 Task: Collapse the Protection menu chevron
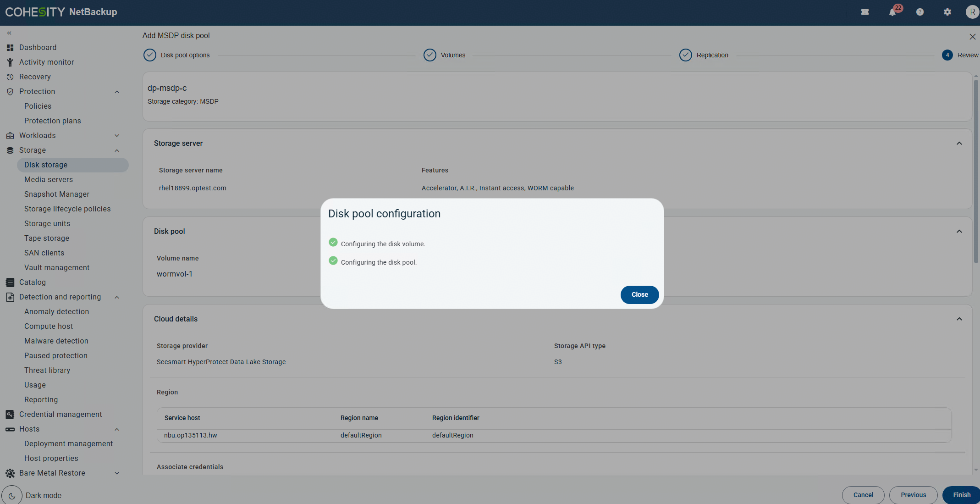point(117,92)
